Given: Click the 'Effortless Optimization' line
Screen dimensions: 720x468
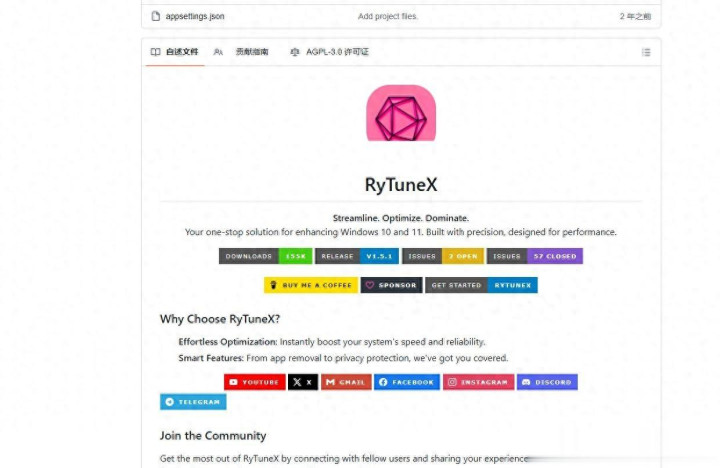Looking at the screenshot, I should (332, 342).
